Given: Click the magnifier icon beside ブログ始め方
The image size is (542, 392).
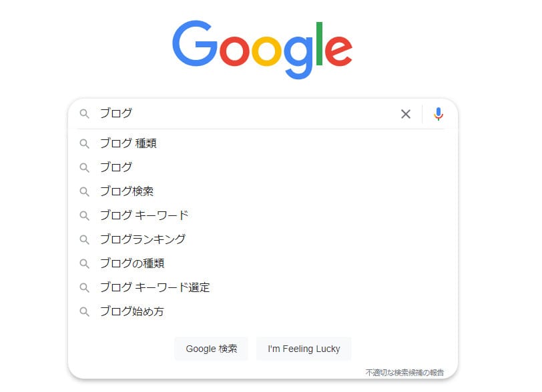Looking at the screenshot, I should pos(84,312).
